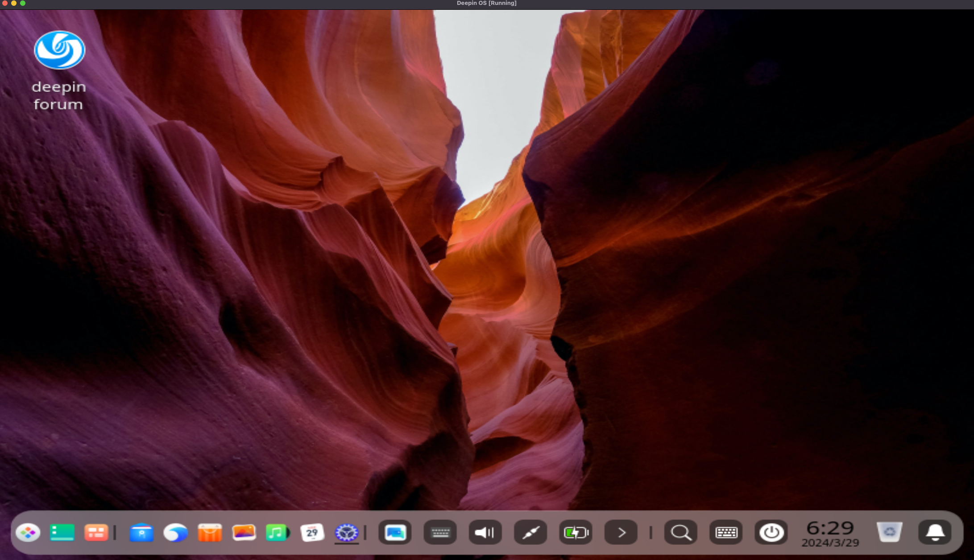Viewport: 974px width, 560px height.
Task: Open Control Center gear icon in dock
Action: point(346,532)
